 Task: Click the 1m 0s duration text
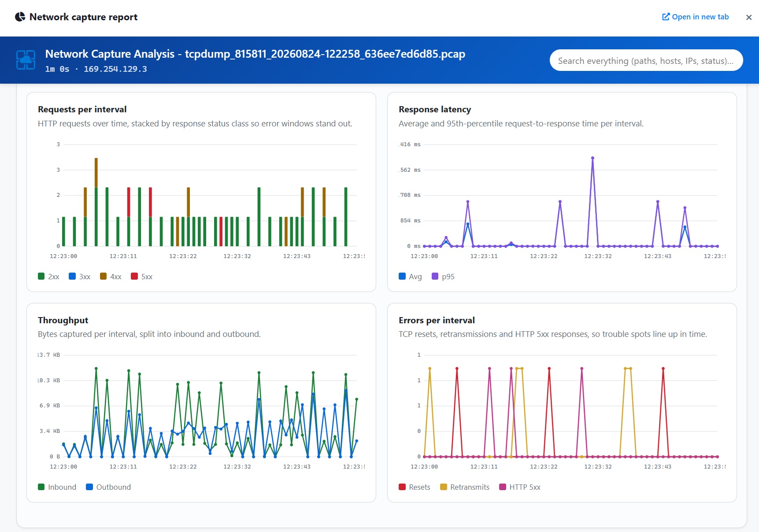57,69
